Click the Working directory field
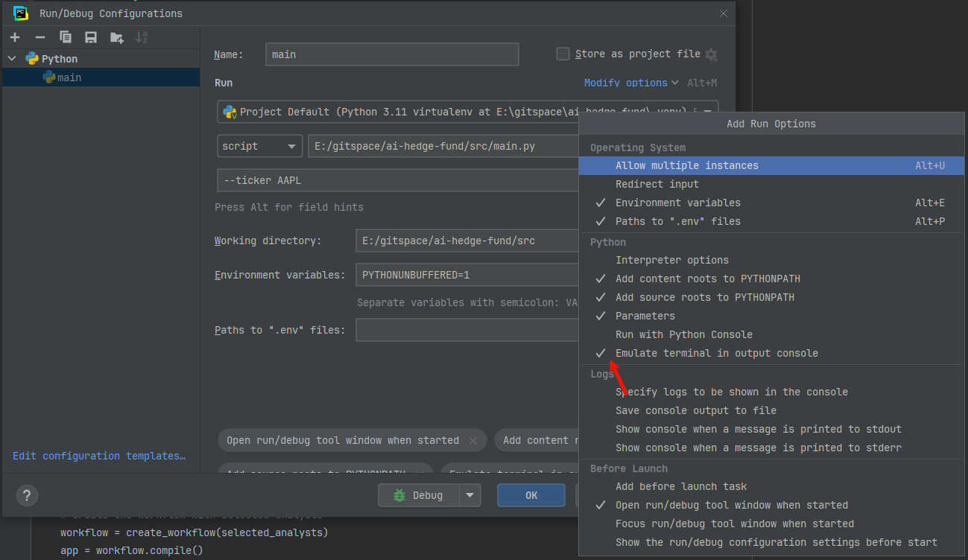 coord(468,241)
